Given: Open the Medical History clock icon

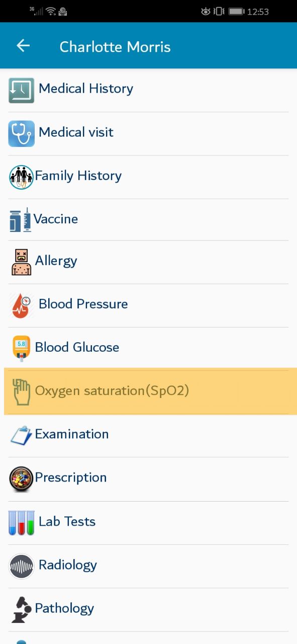Looking at the screenshot, I should coord(21,90).
